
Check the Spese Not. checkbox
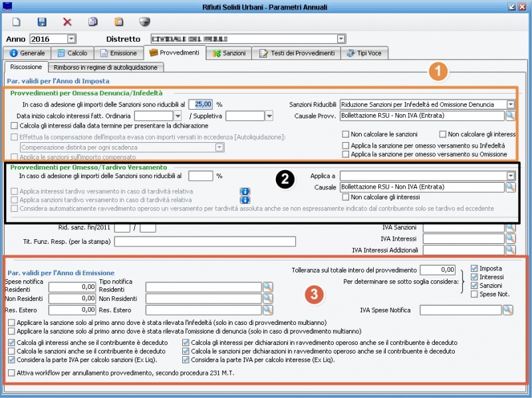pos(474,294)
